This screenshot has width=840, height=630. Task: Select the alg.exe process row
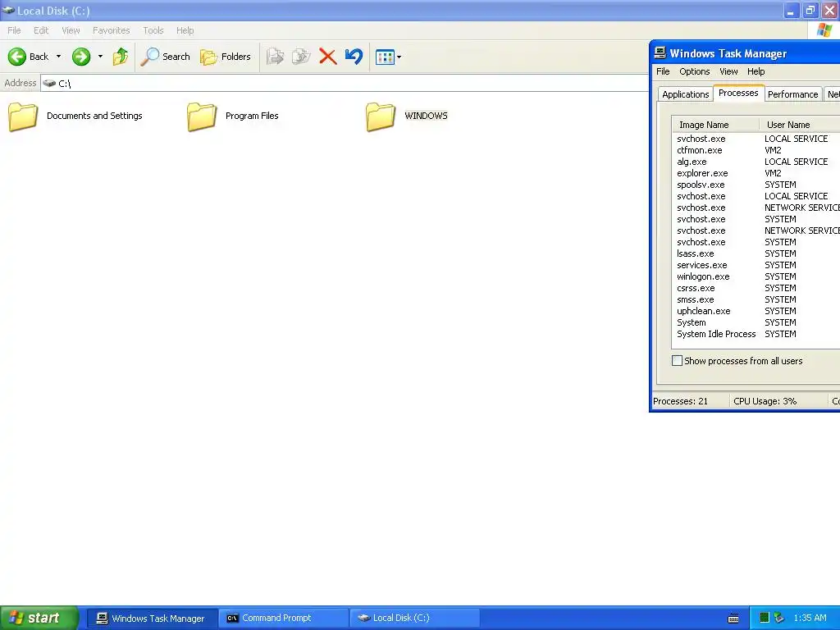[756, 162]
